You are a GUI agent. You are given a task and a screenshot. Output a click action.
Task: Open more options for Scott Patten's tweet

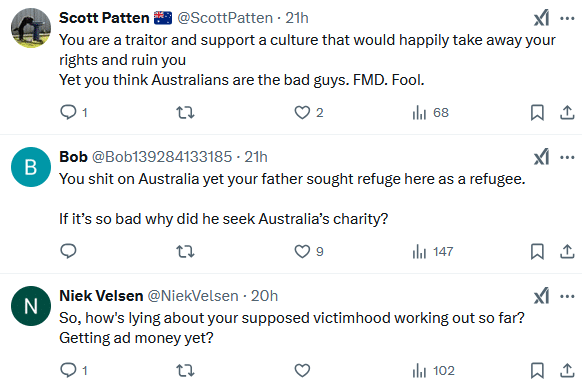tap(567, 18)
